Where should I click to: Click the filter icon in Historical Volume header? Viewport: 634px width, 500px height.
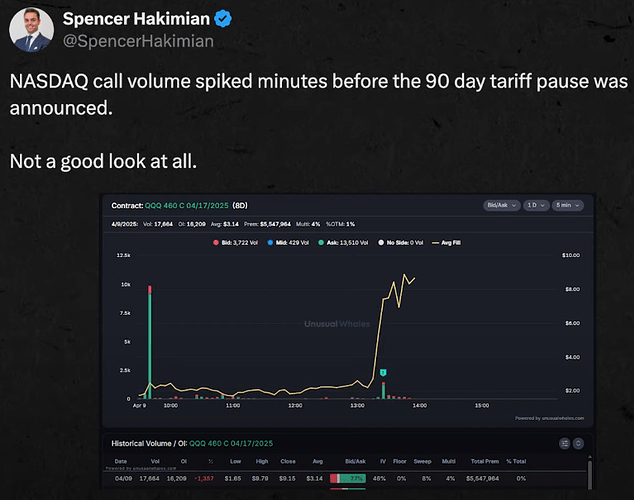[x=565, y=443]
